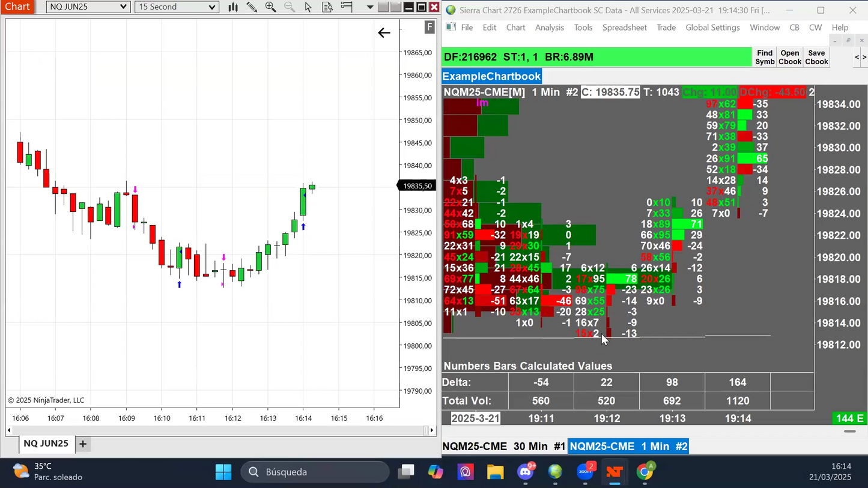Click the control bar right scroll arrow
868x488 pixels.
click(864, 58)
